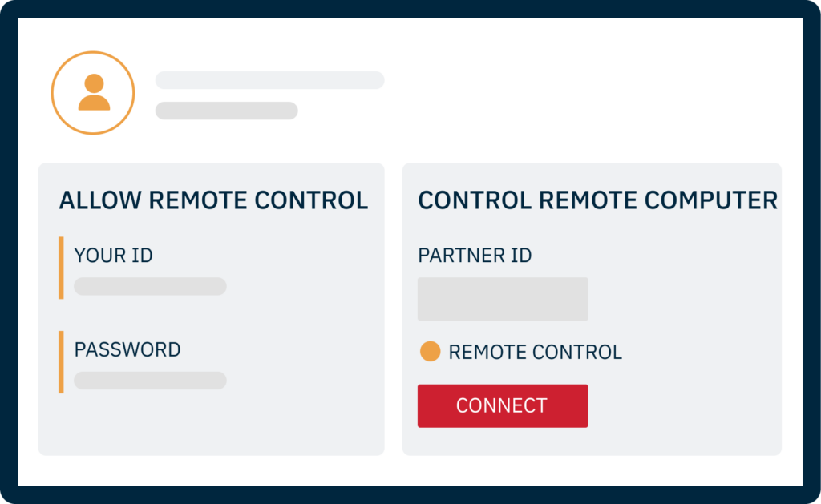The height and width of the screenshot is (504, 821).
Task: Click the Your ID label
Action: (x=114, y=256)
